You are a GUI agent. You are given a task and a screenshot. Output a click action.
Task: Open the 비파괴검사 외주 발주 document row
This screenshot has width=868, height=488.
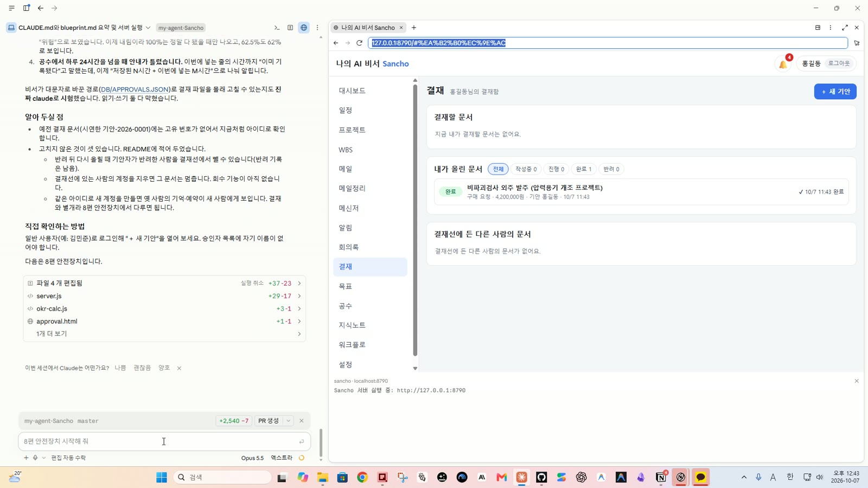pyautogui.click(x=641, y=192)
